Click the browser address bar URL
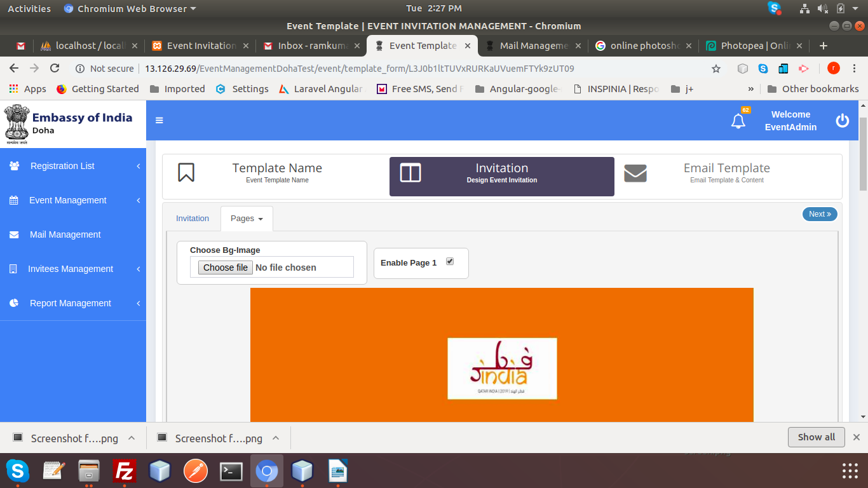The image size is (868, 488). 360,68
